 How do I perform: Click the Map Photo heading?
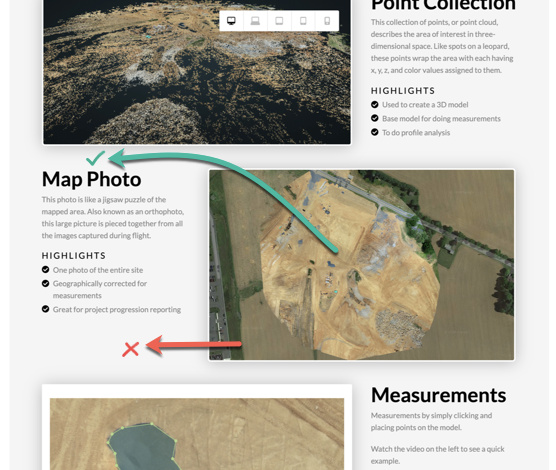91,179
